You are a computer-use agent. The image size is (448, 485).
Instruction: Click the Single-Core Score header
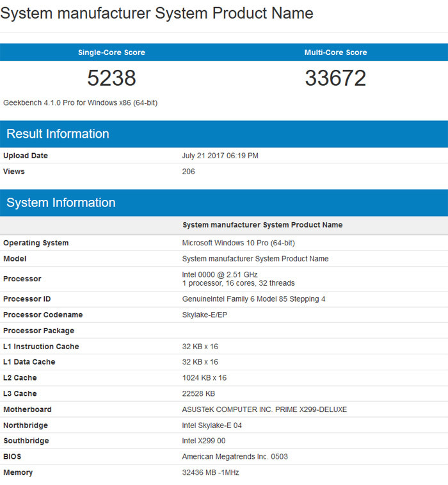111,53
